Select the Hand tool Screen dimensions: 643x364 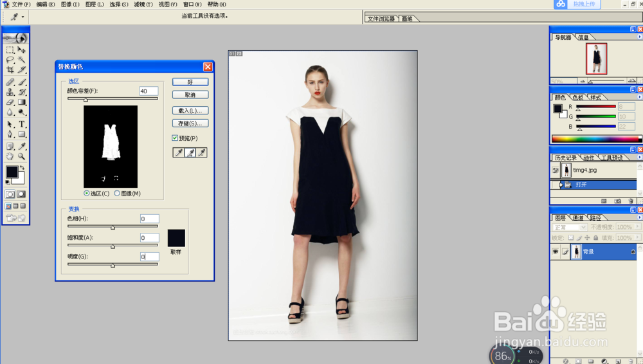point(10,156)
